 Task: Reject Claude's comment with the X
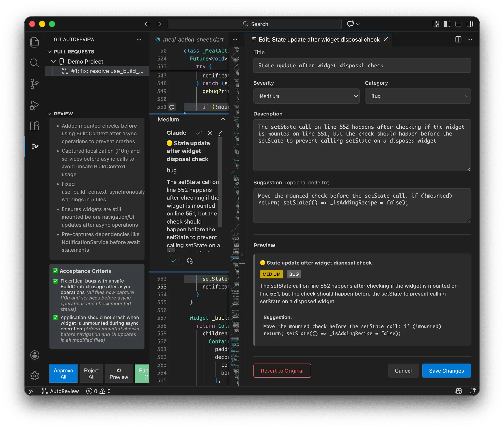(x=210, y=133)
